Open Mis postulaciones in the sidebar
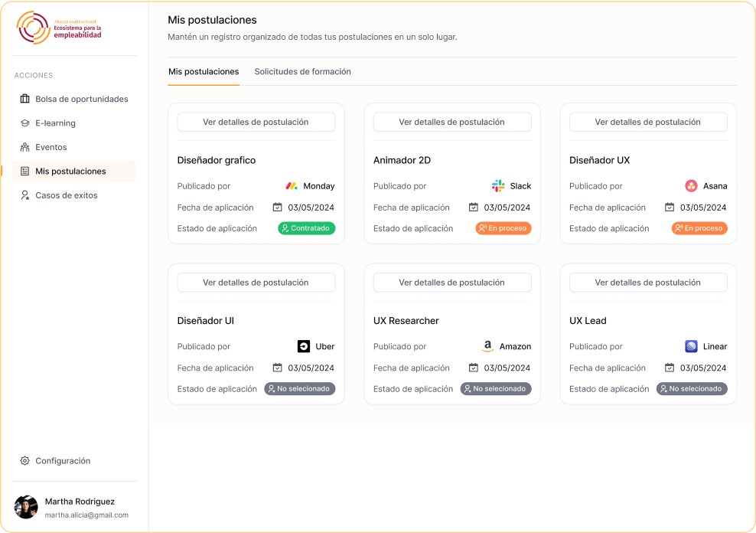This screenshot has height=533, width=756. [x=73, y=172]
